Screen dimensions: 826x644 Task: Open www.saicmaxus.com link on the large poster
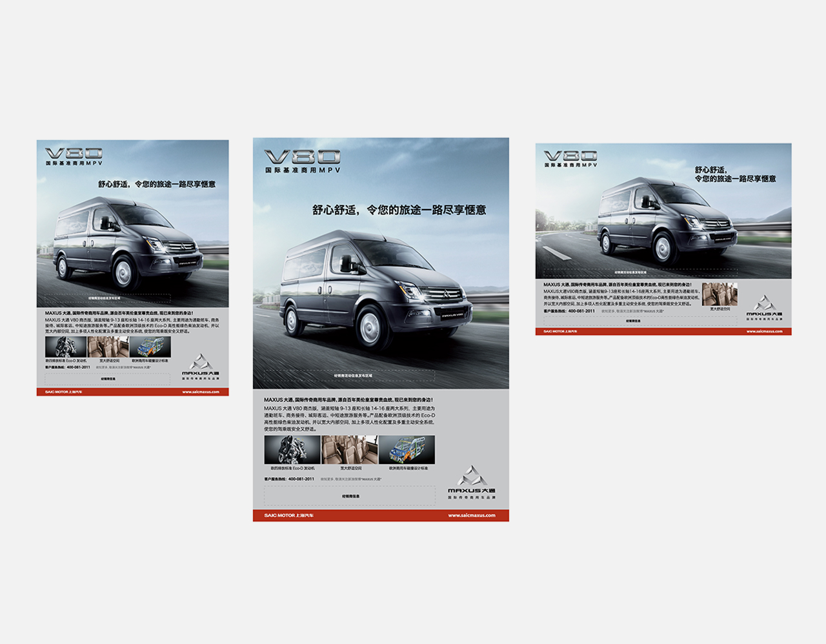coord(472,516)
